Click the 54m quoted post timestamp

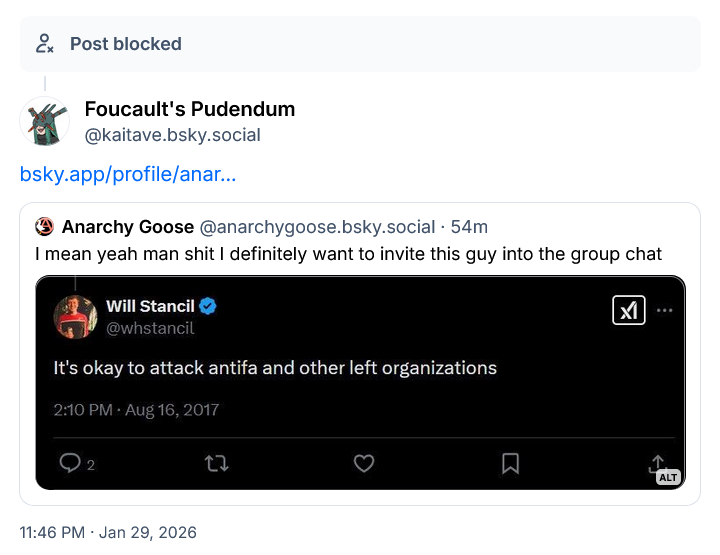tap(470, 227)
